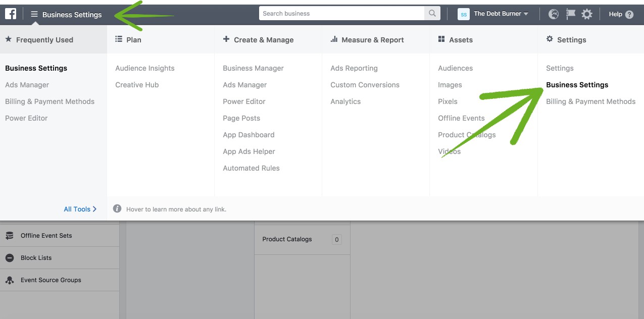This screenshot has height=319, width=644.
Task: Open The Debt Burner account dropdown
Action: (x=502, y=14)
